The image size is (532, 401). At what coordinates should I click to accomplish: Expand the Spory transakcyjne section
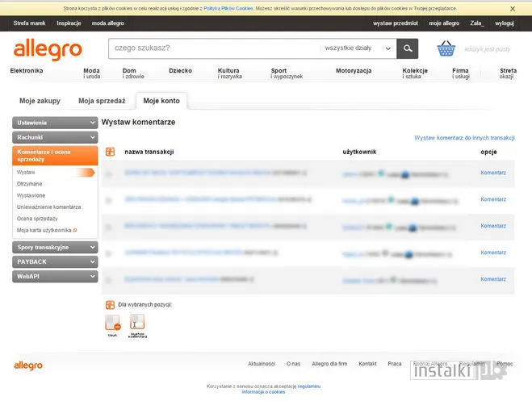[55, 248]
